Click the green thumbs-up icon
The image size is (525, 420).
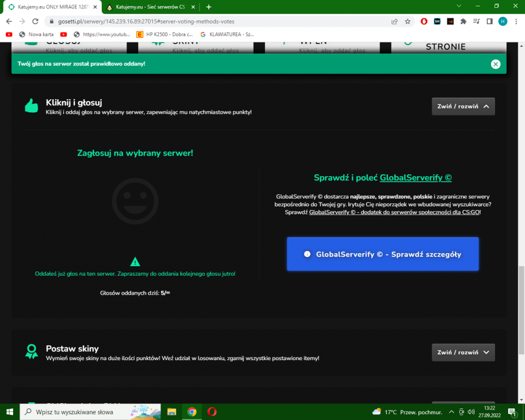click(32, 106)
